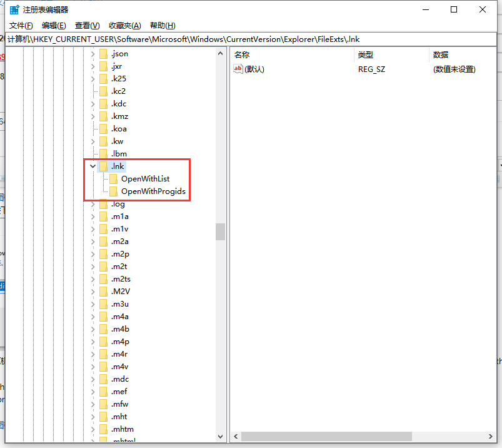The image size is (502, 448).
Task: Click the folder icon next to .kmz
Action: [103, 116]
